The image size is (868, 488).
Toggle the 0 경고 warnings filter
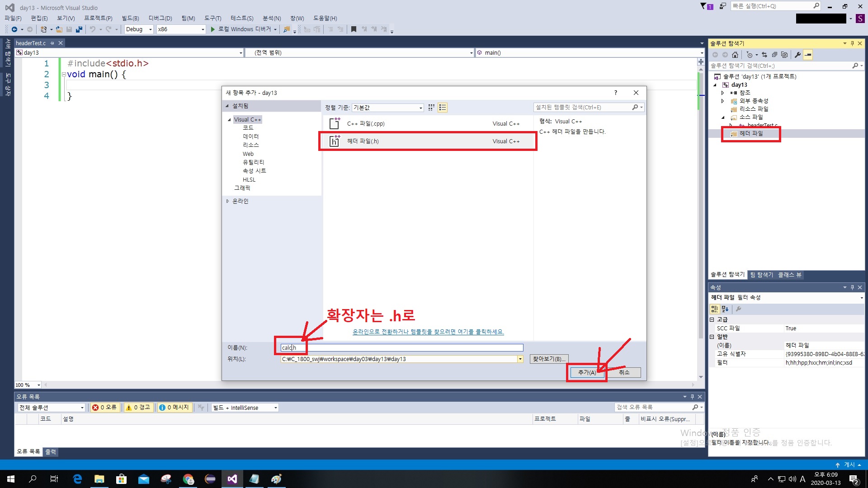click(x=138, y=408)
